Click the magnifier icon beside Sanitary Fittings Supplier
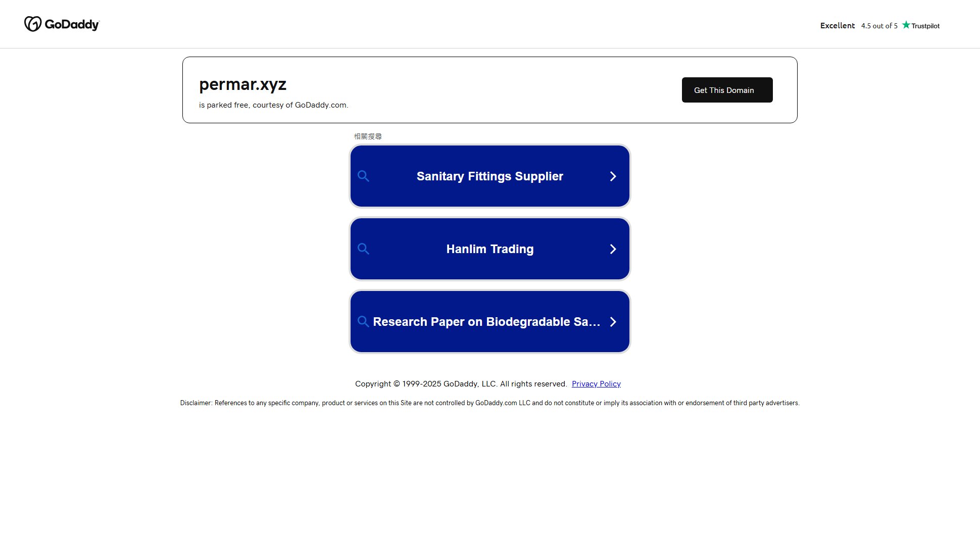The image size is (980, 535). click(363, 176)
